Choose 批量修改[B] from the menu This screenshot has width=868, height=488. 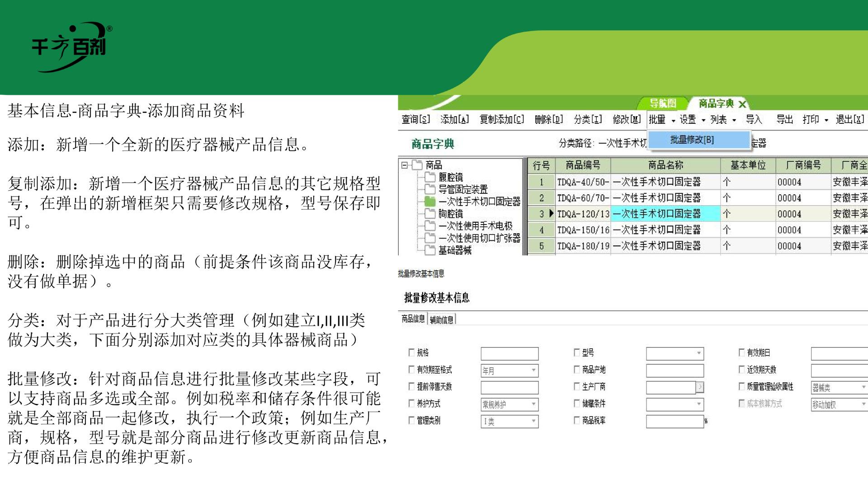692,140
